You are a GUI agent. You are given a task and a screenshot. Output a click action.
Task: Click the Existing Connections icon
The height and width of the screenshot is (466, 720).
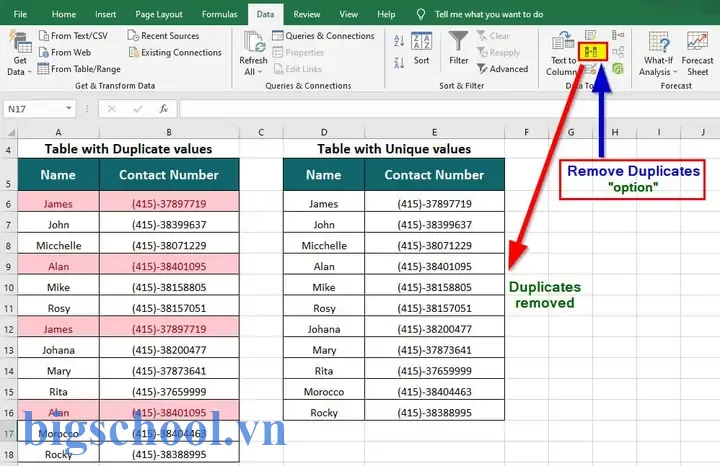tap(134, 52)
